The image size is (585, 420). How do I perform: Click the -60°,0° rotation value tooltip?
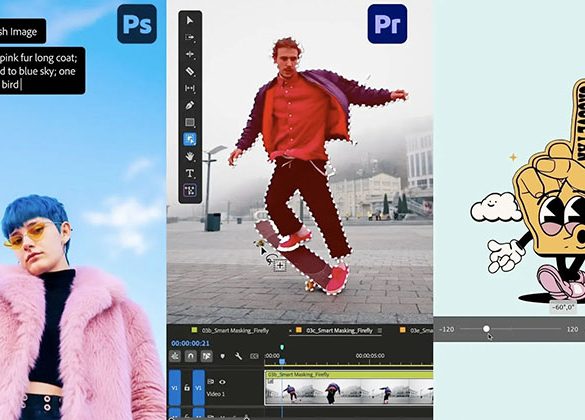tap(563, 308)
